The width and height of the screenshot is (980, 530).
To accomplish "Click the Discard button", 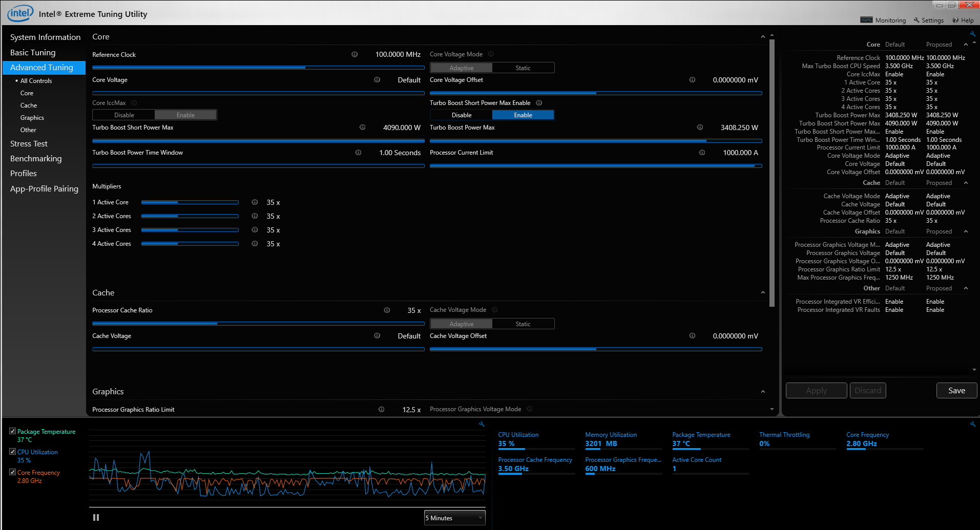I will 868,391.
